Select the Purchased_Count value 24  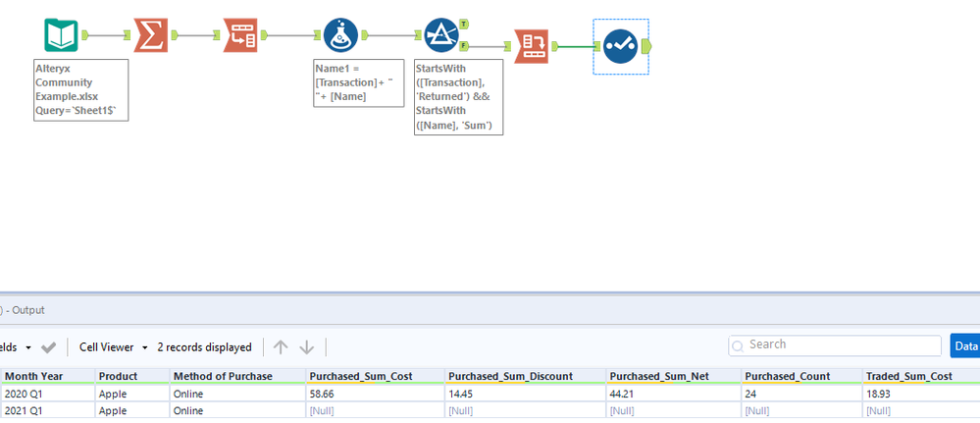coord(800,395)
